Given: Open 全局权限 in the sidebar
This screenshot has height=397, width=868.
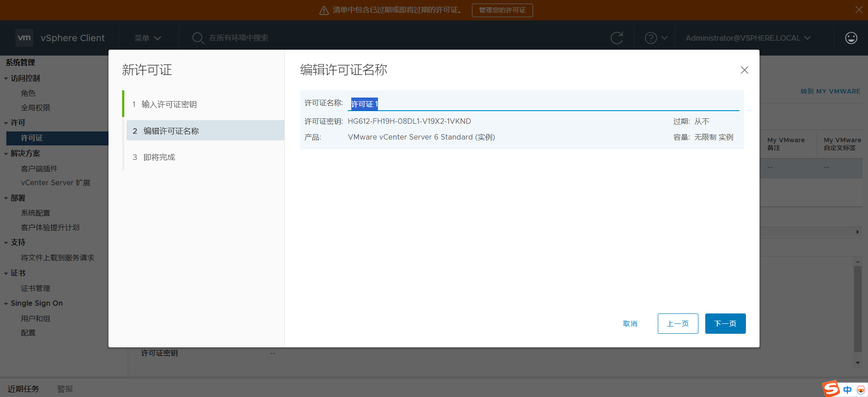Looking at the screenshot, I should [x=36, y=107].
